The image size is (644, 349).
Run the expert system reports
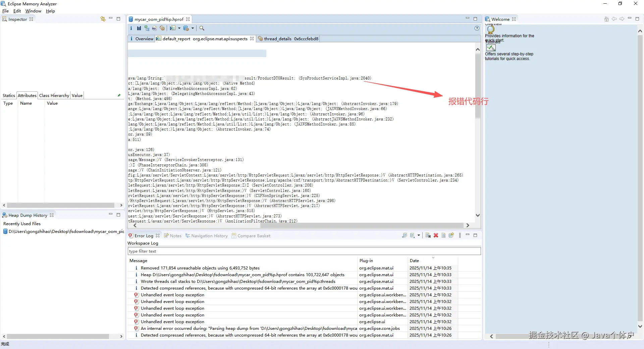point(173,28)
